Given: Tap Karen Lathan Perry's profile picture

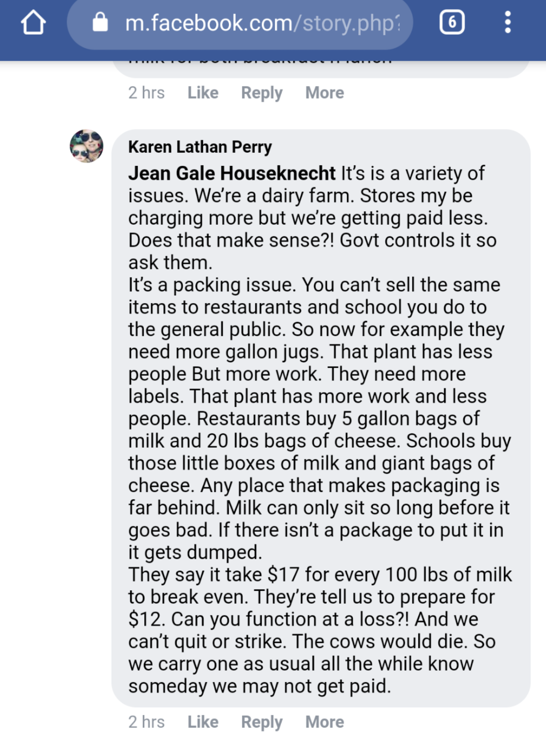Looking at the screenshot, I should pos(86,146).
